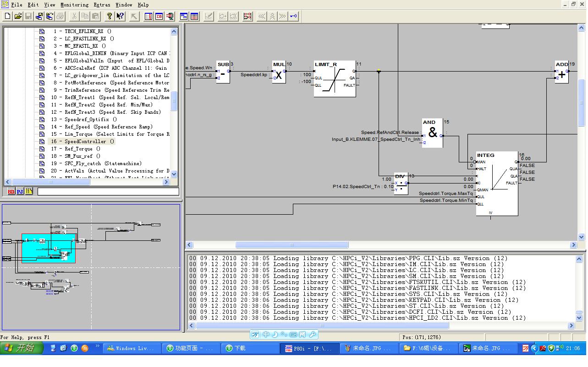Image resolution: width=588 pixels, height=367 pixels.
Task: Click the DB toolbar icon
Action: coord(159,16)
